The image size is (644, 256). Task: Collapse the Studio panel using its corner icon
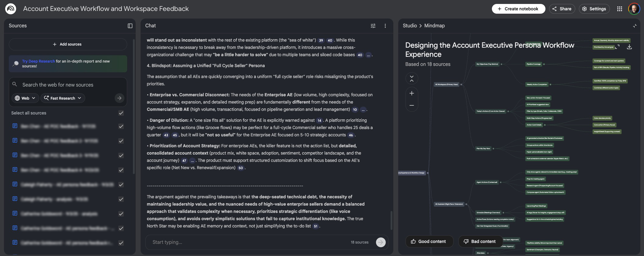pyautogui.click(x=635, y=26)
